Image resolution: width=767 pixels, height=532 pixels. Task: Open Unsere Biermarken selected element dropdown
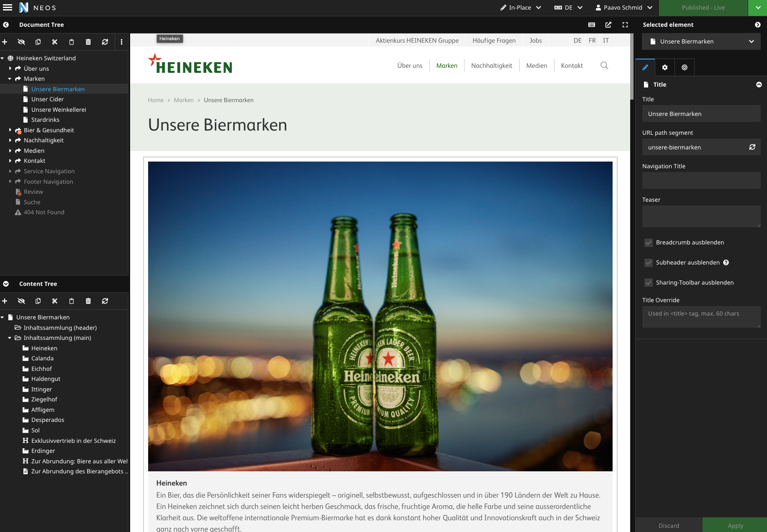pyautogui.click(x=701, y=41)
